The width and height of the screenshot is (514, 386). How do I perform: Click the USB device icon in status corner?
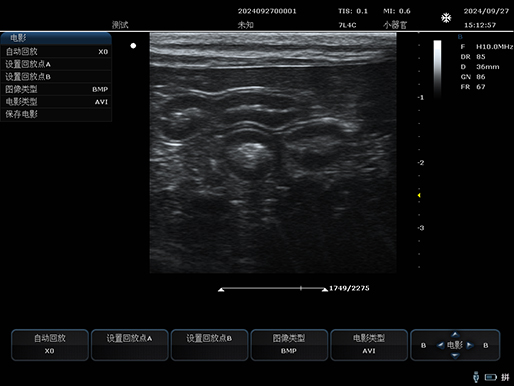click(476, 377)
